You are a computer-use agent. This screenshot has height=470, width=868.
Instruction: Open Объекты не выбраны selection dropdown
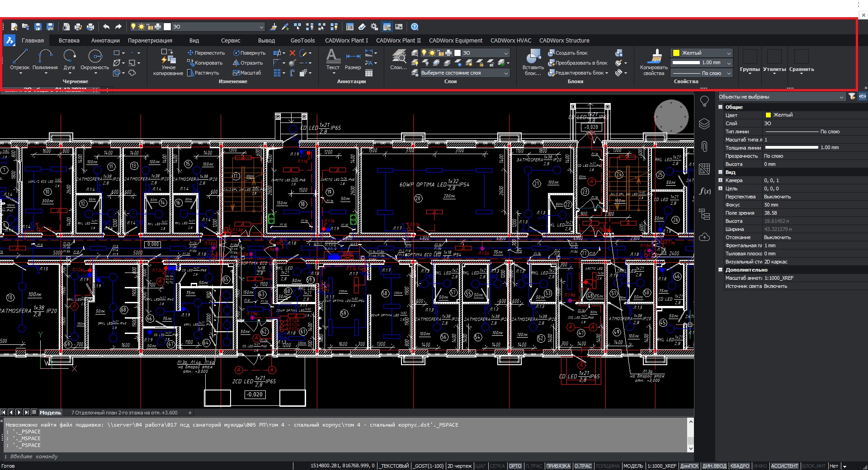tap(781, 97)
